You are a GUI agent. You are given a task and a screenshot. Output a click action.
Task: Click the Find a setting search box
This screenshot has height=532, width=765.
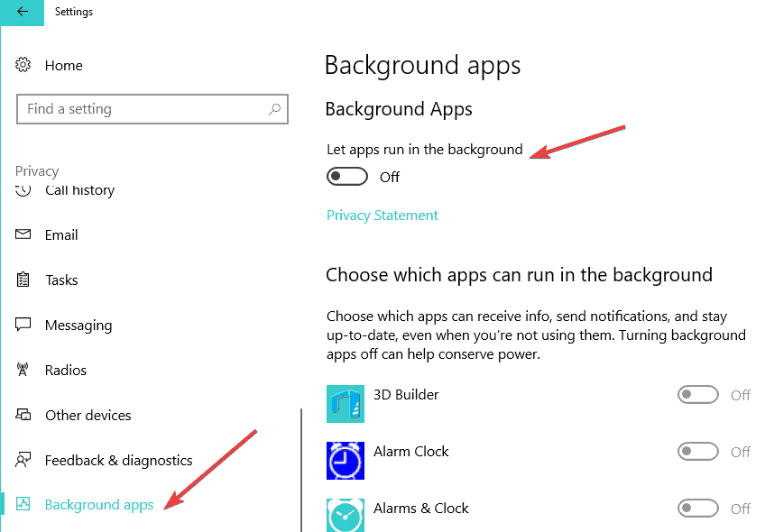point(144,109)
